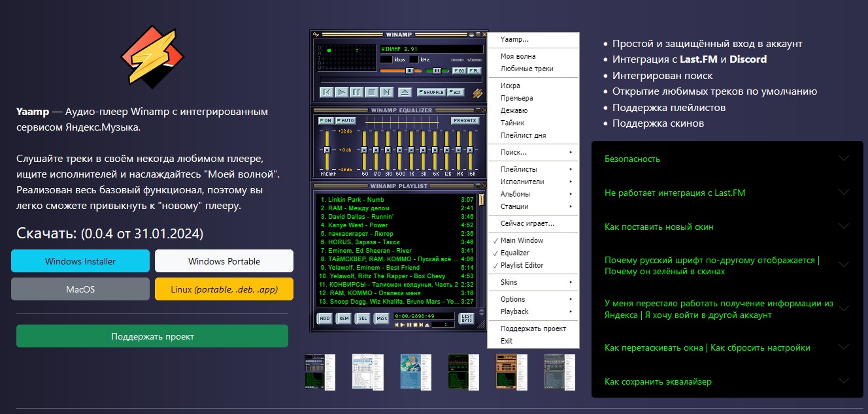Click the green balance slider in Winamp
This screenshot has width=868, height=414.
437,71
